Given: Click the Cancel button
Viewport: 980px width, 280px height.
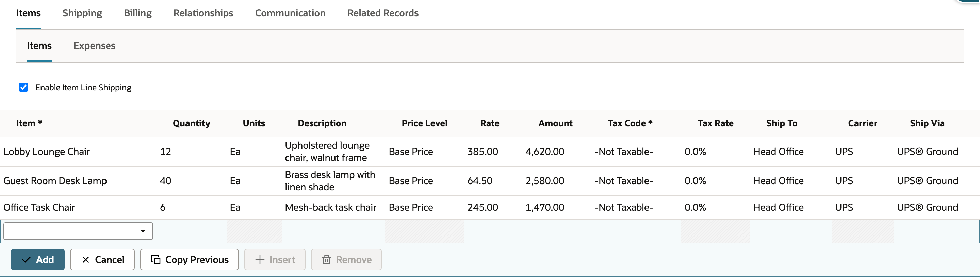Looking at the screenshot, I should click(102, 260).
